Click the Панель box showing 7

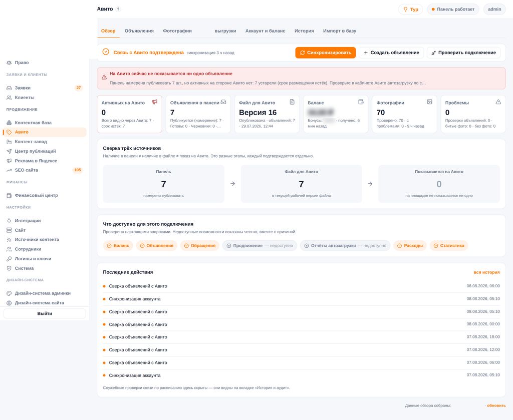164,184
